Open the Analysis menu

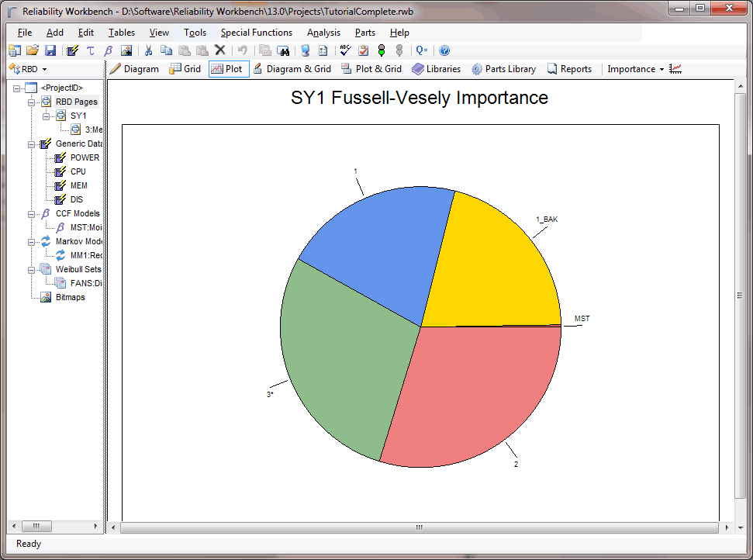point(323,33)
